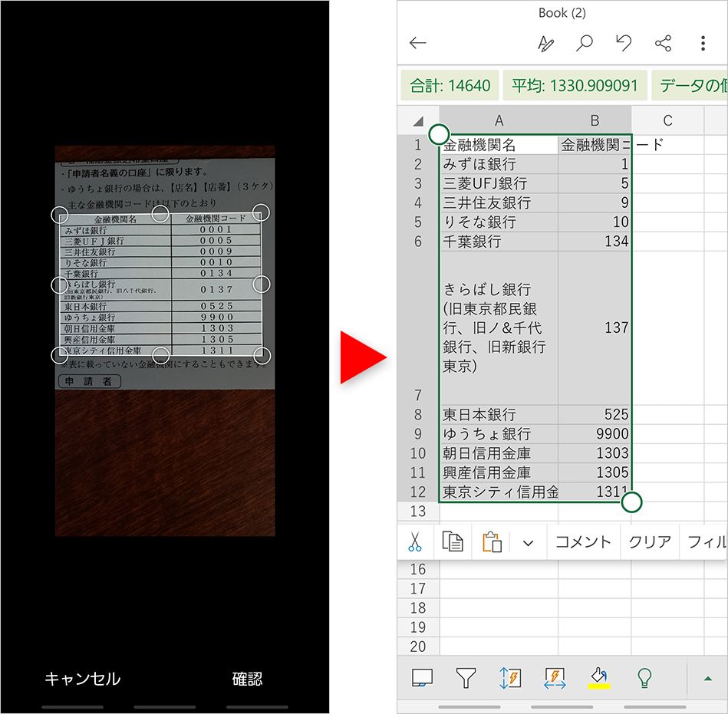728x714 pixels.
Task: Select cell containing 朝日信用金庫
Action: click(499, 453)
